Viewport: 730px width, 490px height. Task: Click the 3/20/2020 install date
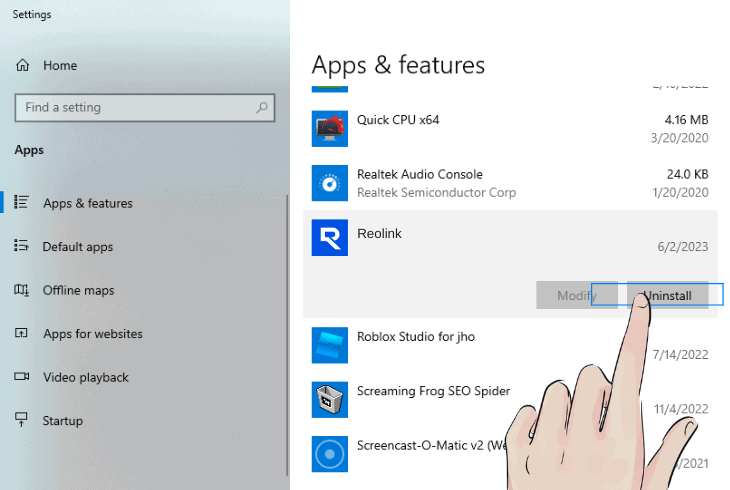(x=679, y=138)
